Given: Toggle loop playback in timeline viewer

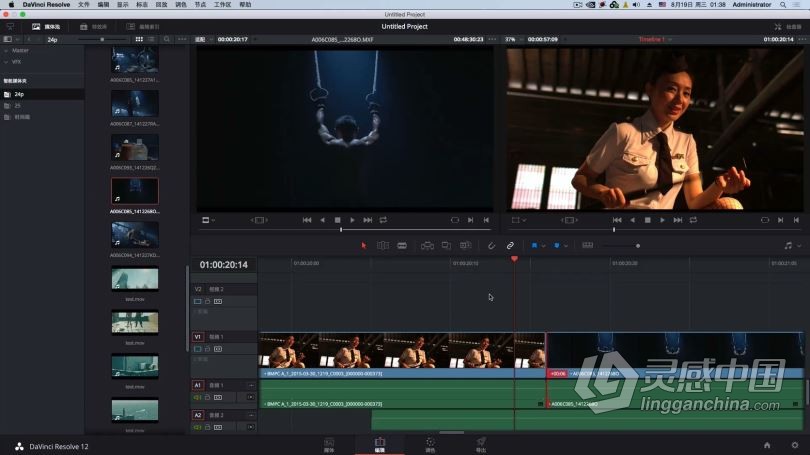Looking at the screenshot, I should coord(693,220).
